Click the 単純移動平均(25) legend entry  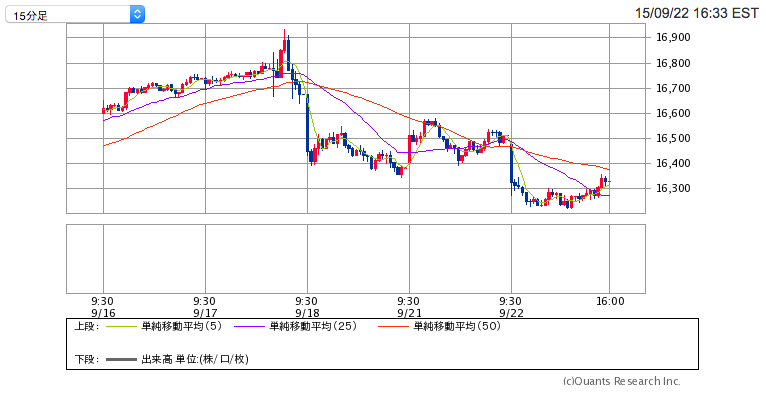pos(313,327)
